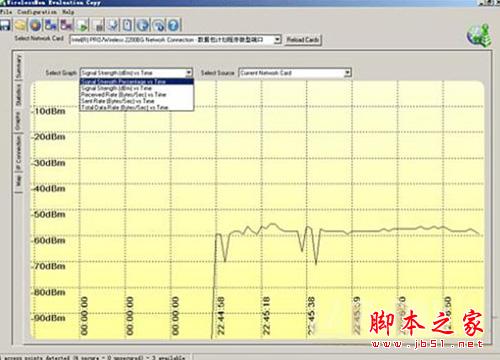This screenshot has height=360, width=500.
Task: Click the blue question mark Help icon
Action: point(174,25)
